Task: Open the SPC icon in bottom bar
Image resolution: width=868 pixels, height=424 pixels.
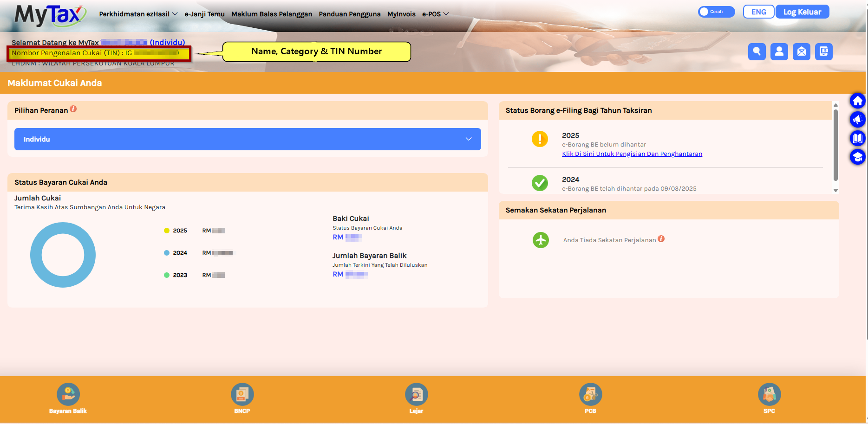Action: point(769,395)
